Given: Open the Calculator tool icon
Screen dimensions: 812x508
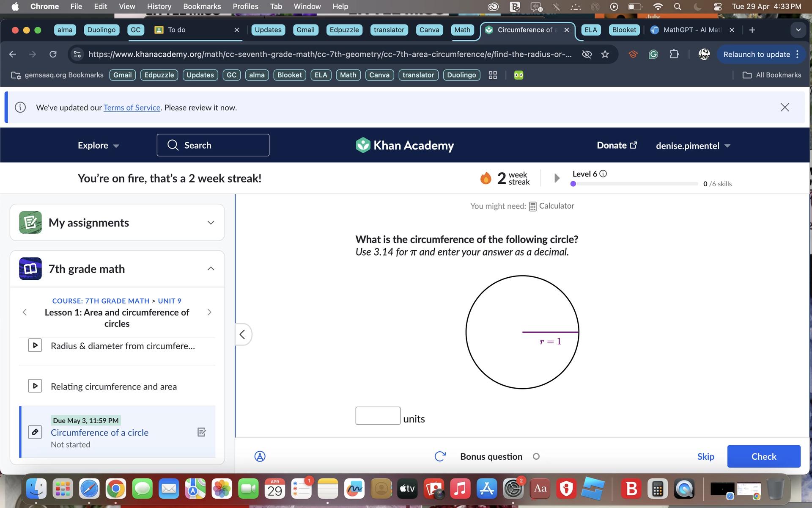Looking at the screenshot, I should pos(533,206).
